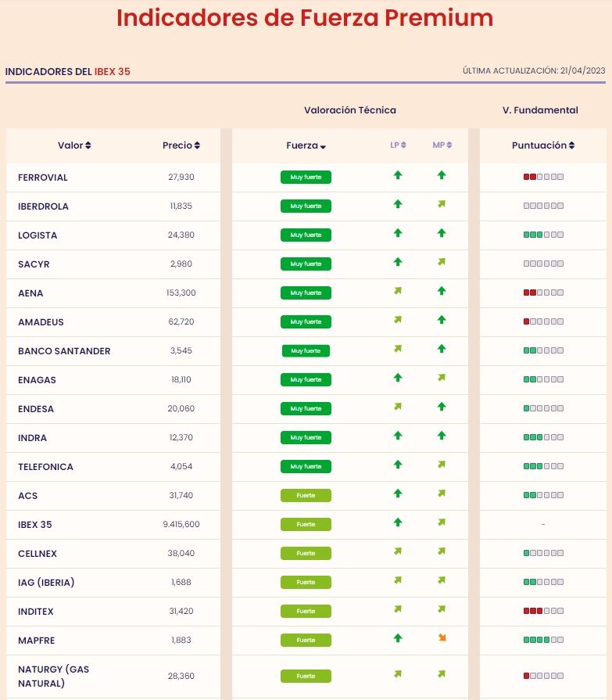Click INDRA price 12,370

coord(181,437)
